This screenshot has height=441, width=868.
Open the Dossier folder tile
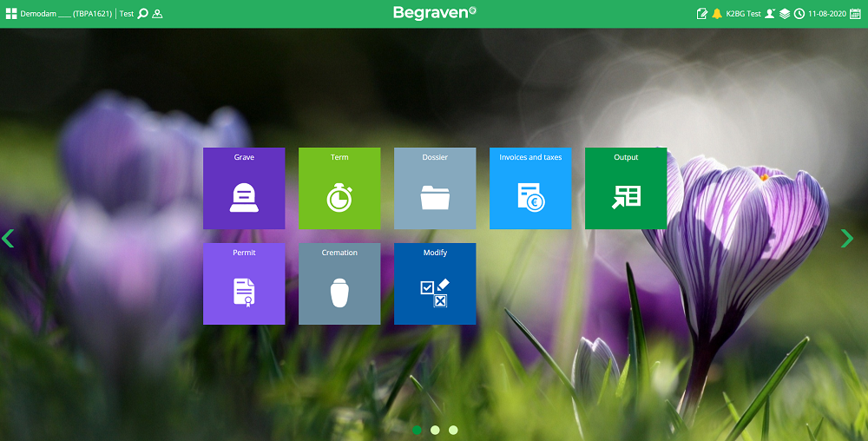435,188
